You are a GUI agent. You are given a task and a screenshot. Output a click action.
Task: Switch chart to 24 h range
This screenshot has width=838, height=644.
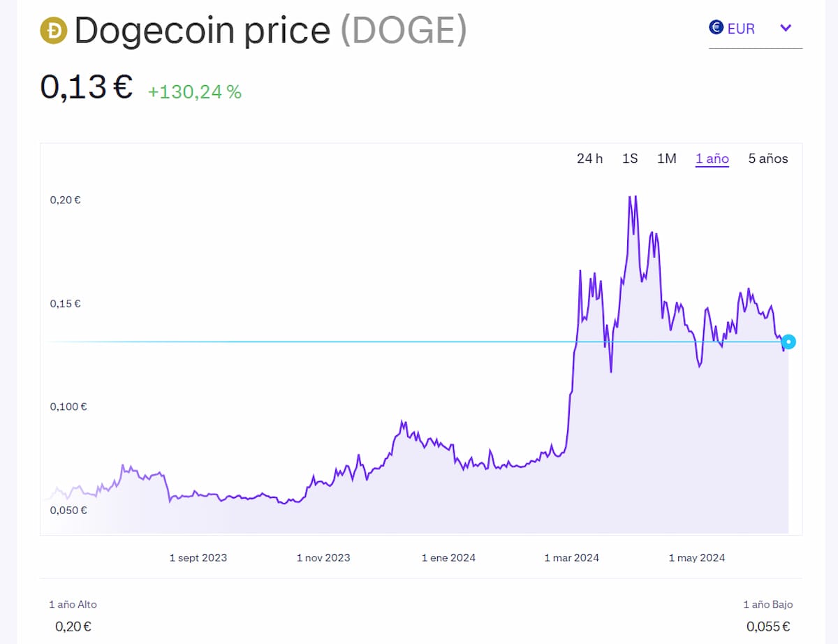(x=589, y=159)
